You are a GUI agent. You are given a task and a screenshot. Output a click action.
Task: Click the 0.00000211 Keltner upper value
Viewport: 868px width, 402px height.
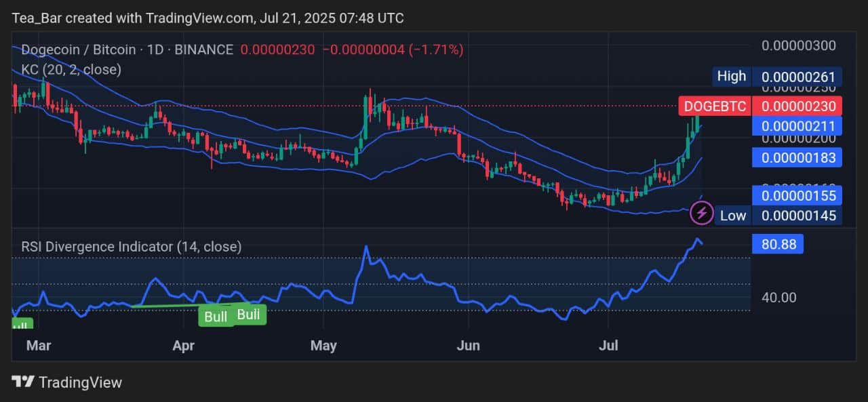point(797,126)
